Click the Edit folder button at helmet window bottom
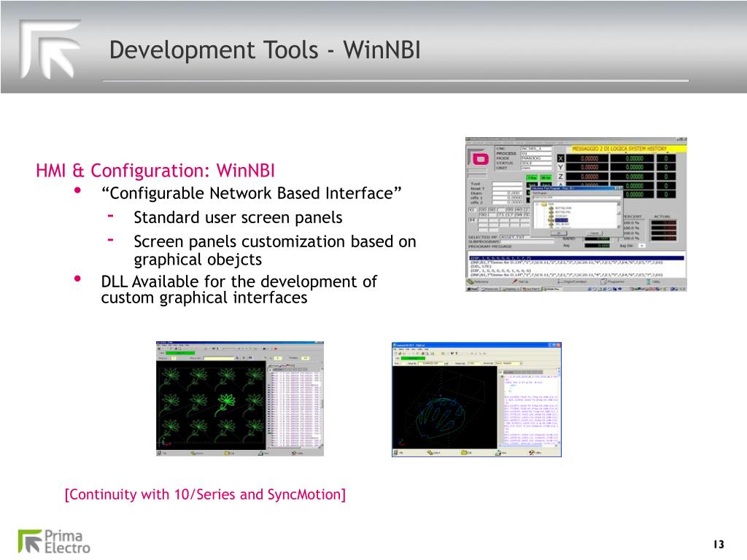This screenshot has width=747, height=560. tap(466, 452)
